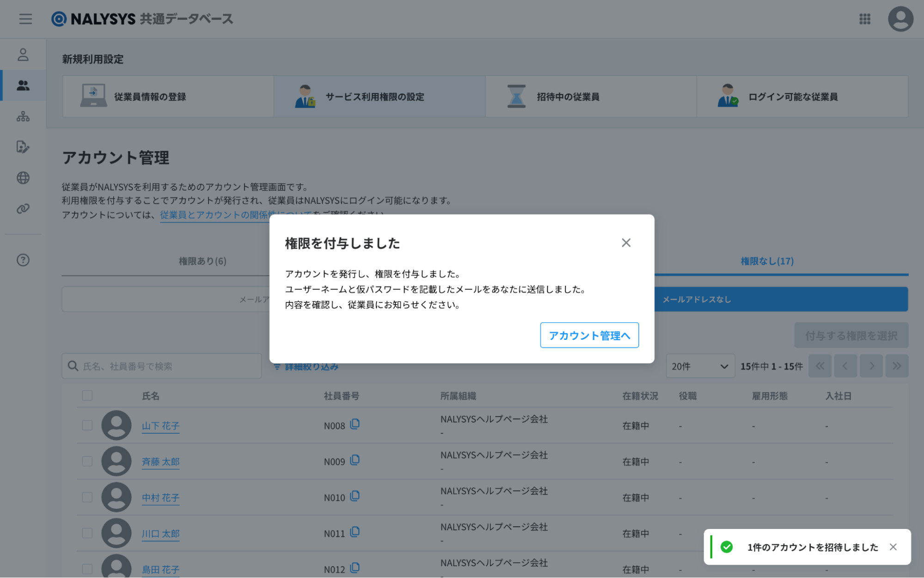Open 中村 花子 employee link
The image size is (924, 578).
tap(160, 498)
